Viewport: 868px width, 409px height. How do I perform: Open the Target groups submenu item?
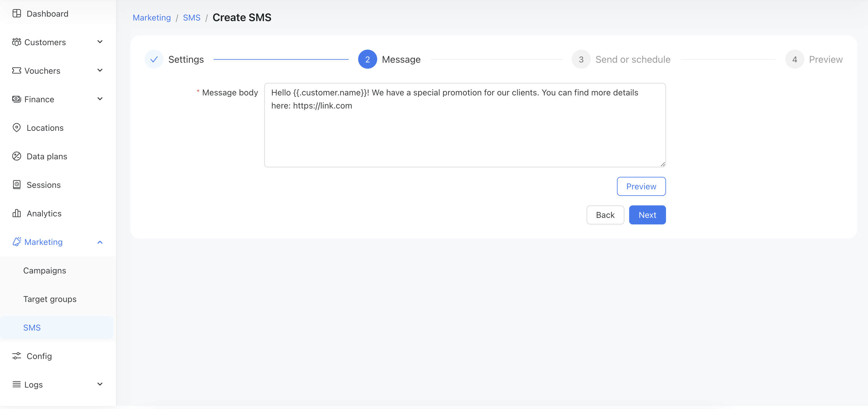tap(50, 299)
